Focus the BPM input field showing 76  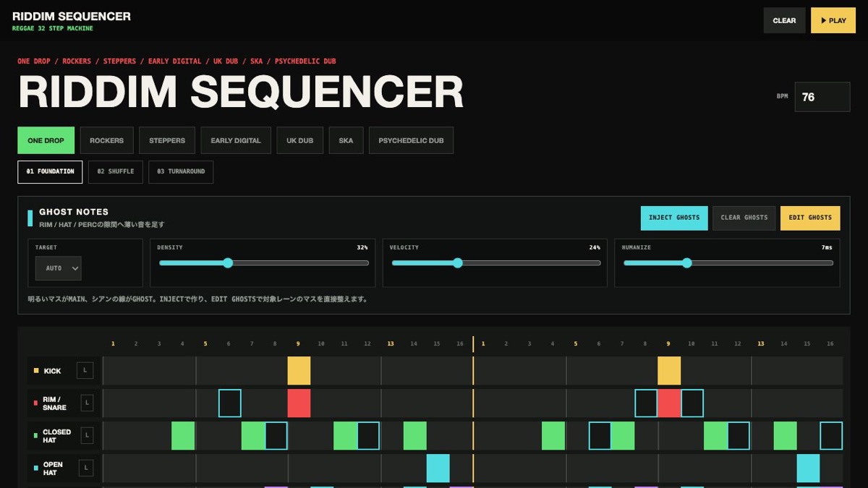point(822,97)
